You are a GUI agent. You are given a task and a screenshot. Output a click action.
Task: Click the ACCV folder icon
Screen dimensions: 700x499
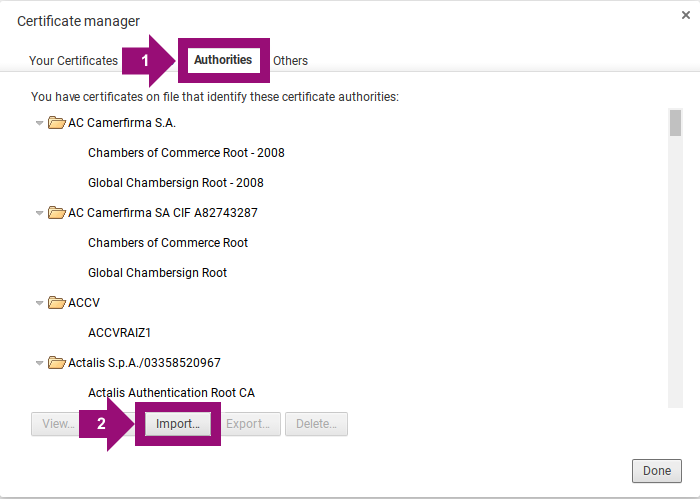coord(57,303)
